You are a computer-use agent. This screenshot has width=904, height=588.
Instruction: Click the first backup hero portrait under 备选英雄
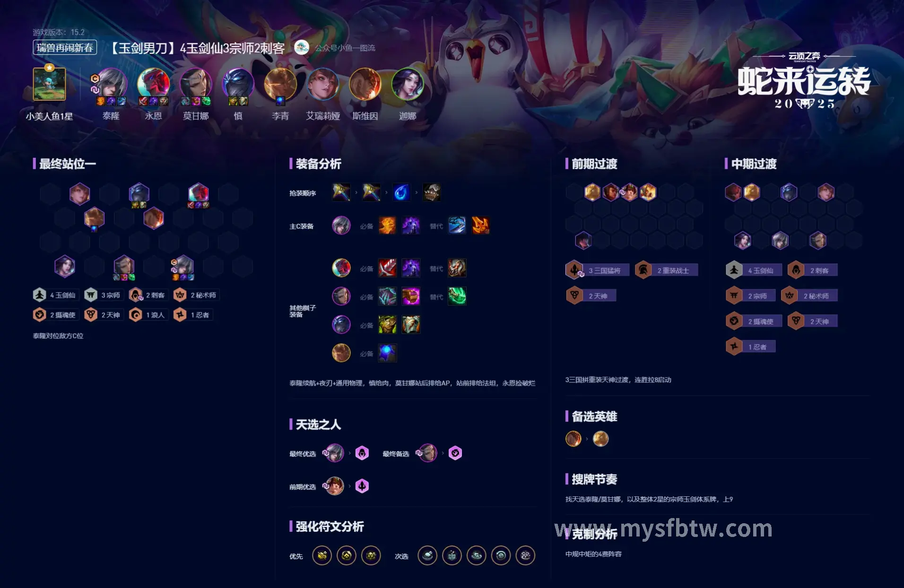(x=574, y=439)
